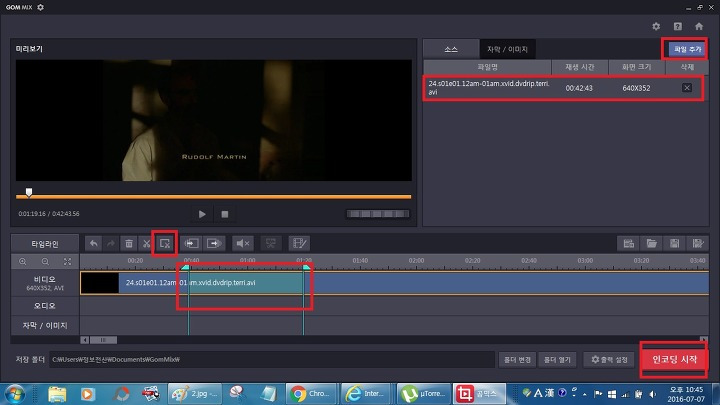The width and height of the screenshot is (720, 405).
Task: Click the gear next to GOM MIX title
Action: click(40, 7)
